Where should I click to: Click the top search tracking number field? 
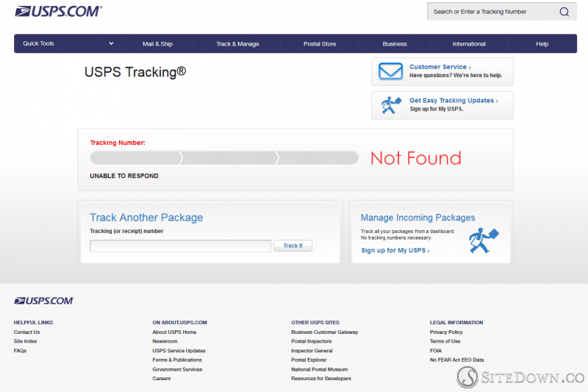[x=491, y=12]
